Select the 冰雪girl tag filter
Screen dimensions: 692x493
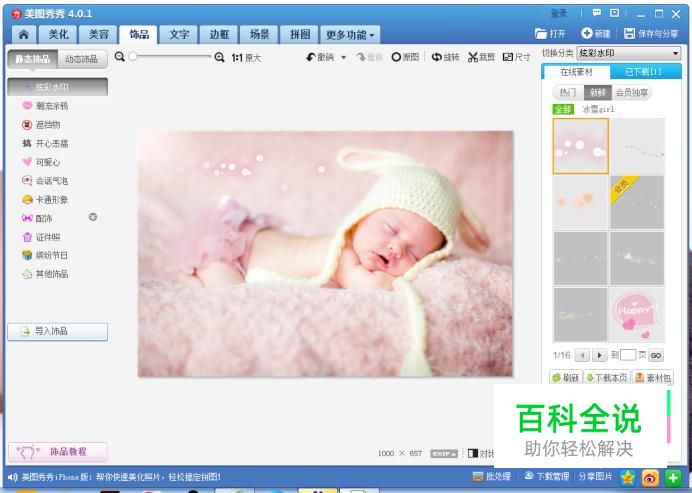pos(598,109)
